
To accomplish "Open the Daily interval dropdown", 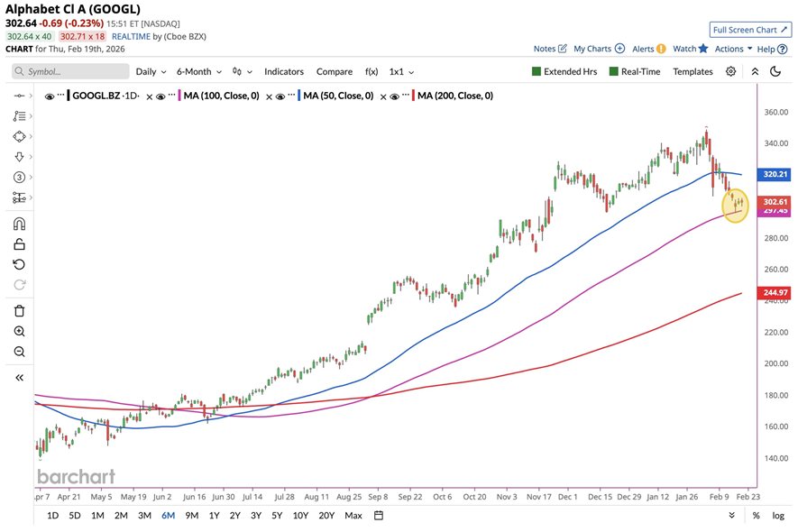I will pos(150,71).
